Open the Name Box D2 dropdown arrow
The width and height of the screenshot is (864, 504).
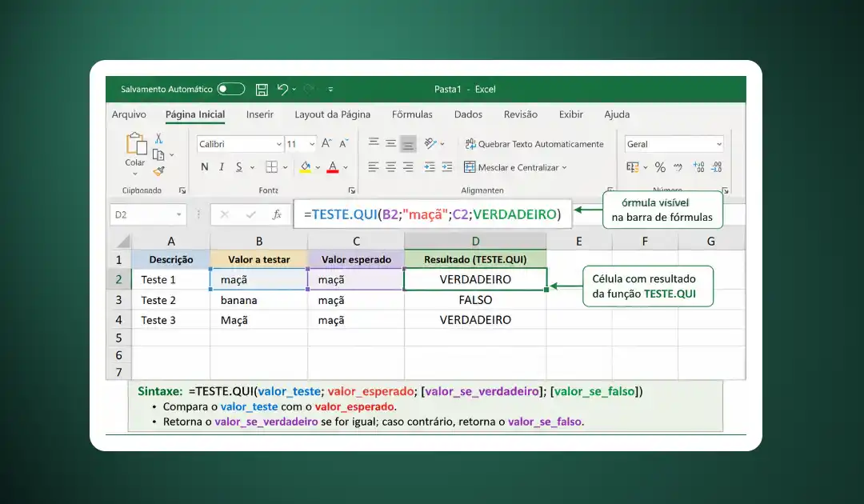[178, 215]
